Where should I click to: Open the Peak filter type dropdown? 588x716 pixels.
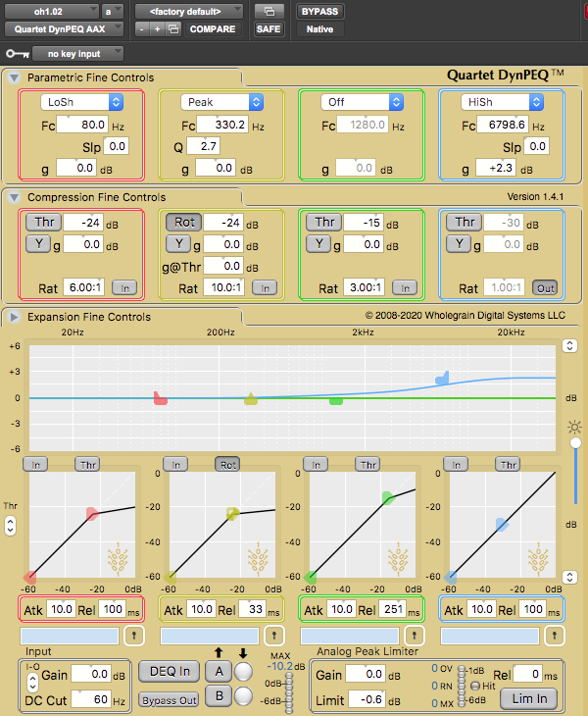point(222,102)
